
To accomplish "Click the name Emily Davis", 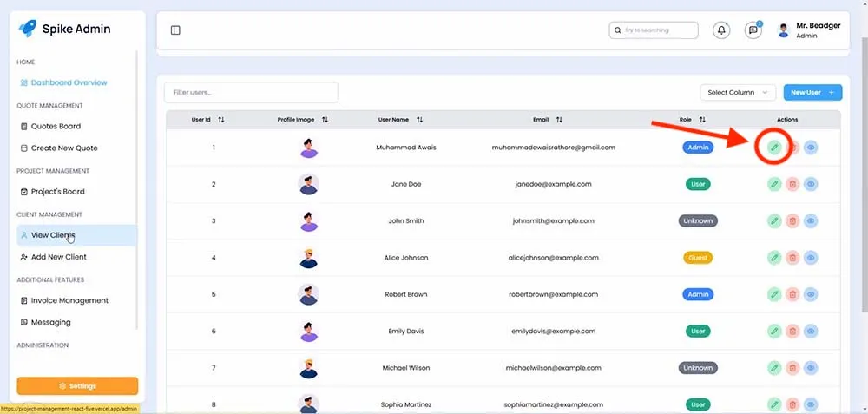I will tap(406, 331).
